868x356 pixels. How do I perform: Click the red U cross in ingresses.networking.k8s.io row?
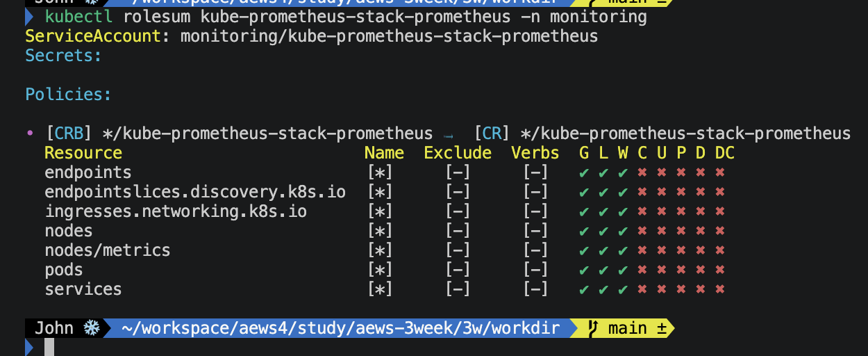coord(662,211)
